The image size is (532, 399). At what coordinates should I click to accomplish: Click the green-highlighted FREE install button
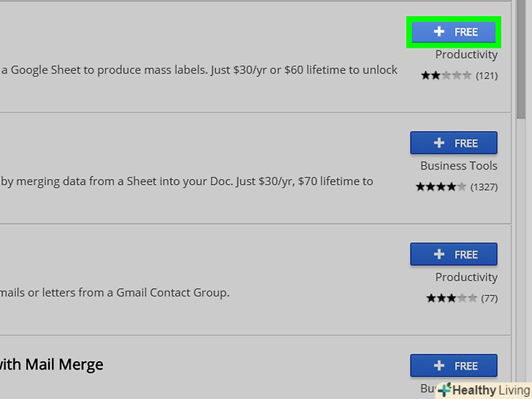click(x=454, y=32)
